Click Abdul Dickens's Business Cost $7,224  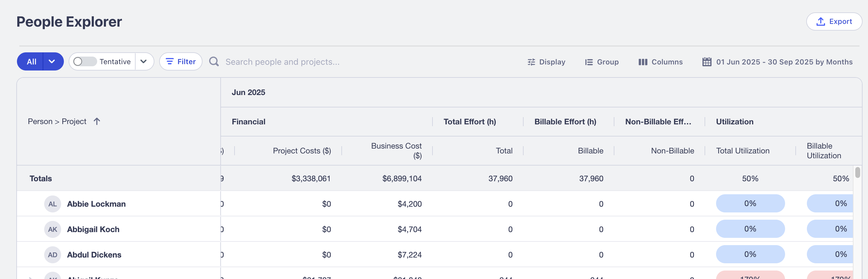point(410,255)
